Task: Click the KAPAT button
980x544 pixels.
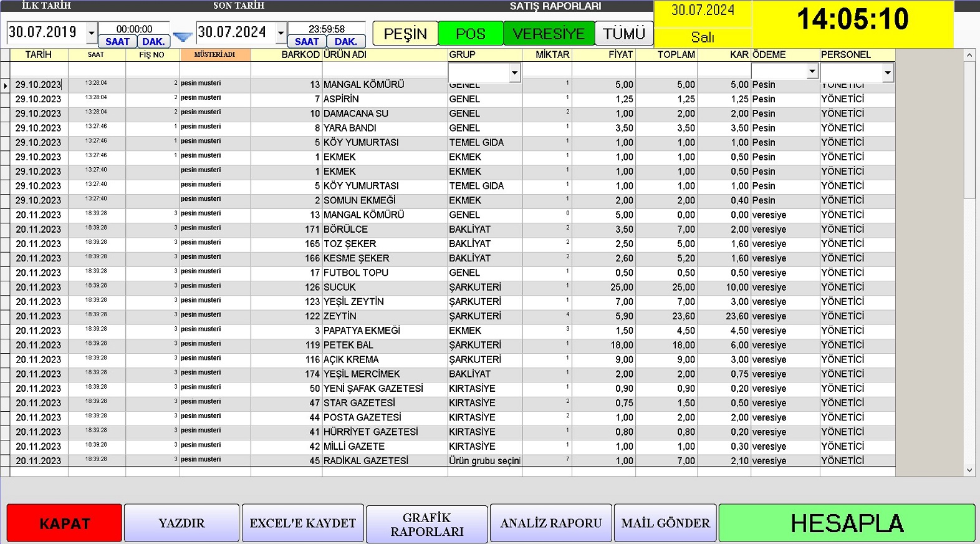Action: (64, 523)
